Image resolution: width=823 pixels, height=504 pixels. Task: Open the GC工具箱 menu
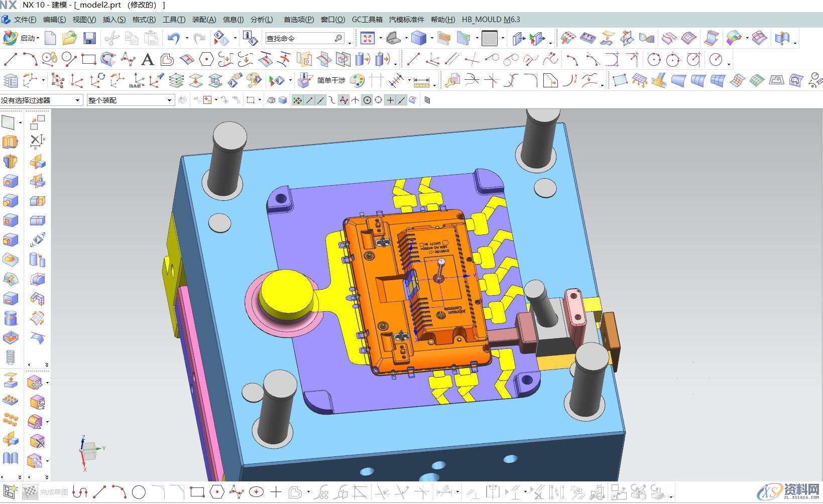(x=367, y=20)
